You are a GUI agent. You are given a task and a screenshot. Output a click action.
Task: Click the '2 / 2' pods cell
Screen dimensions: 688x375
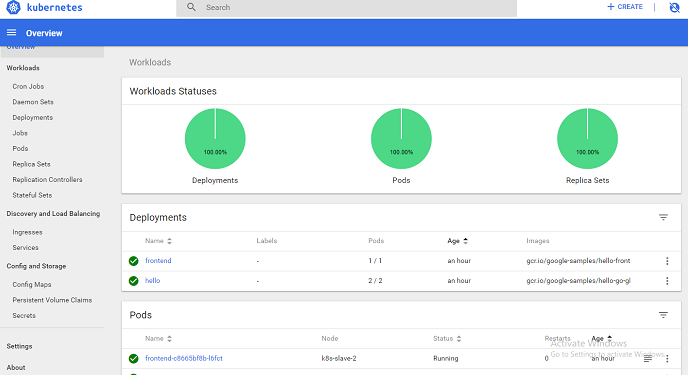[375, 281]
